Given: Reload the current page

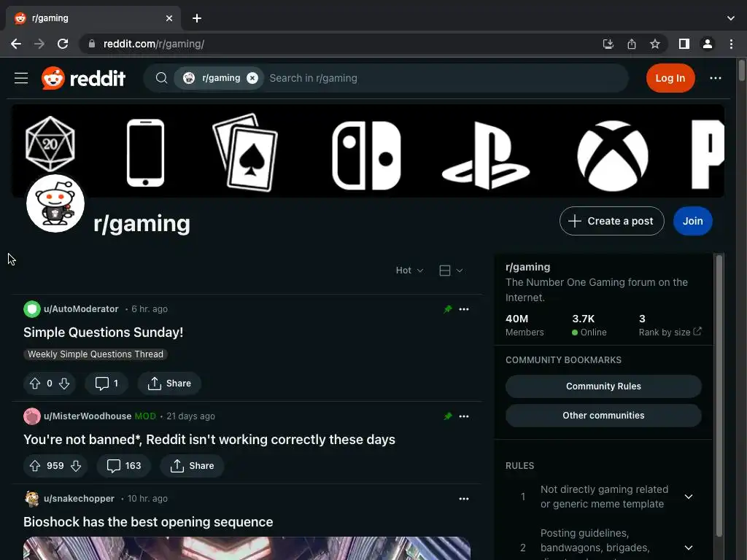Looking at the screenshot, I should 63,44.
